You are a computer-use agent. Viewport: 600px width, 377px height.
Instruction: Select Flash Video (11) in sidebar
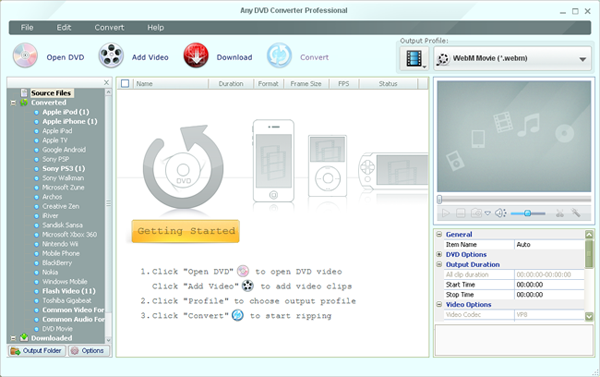[69, 291]
